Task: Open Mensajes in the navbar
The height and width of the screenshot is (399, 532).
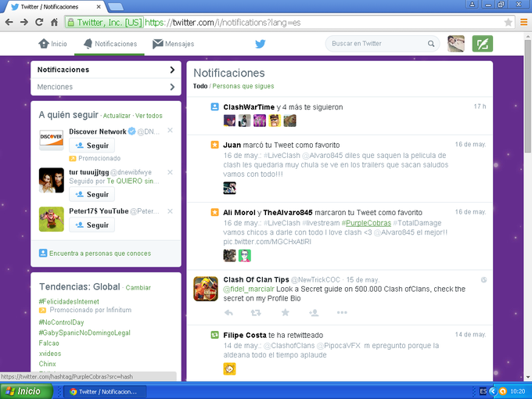Action: [x=173, y=44]
